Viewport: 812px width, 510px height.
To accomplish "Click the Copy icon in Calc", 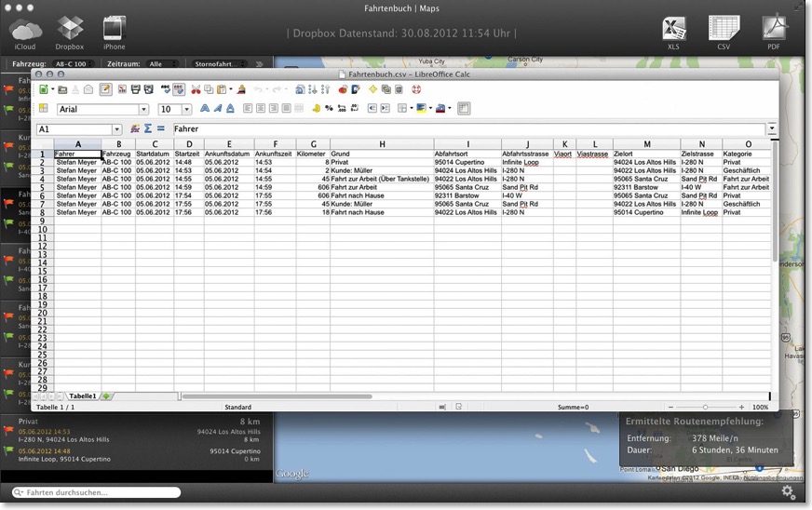I will coord(209,89).
